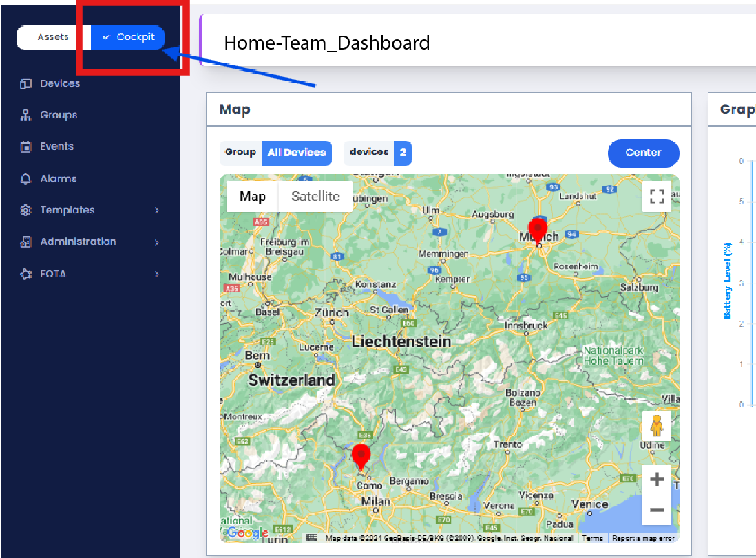The height and width of the screenshot is (558, 756).
Task: Switch to the Assets view toggle
Action: (x=53, y=37)
